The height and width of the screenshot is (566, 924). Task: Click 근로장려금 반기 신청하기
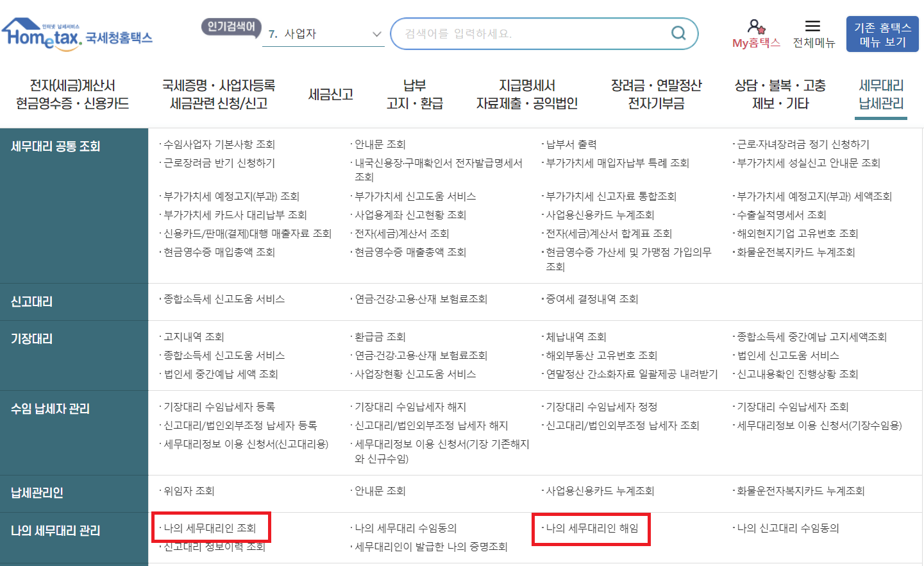coord(218,162)
